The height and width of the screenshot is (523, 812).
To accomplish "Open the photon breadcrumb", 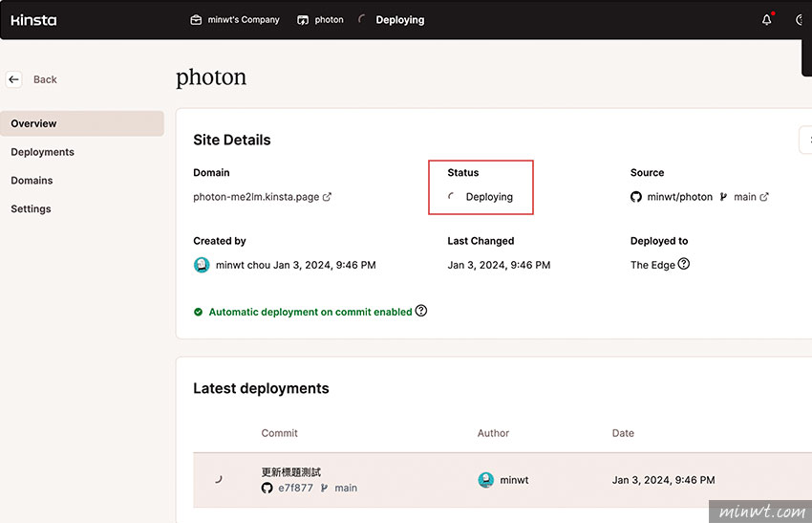I will 329,20.
